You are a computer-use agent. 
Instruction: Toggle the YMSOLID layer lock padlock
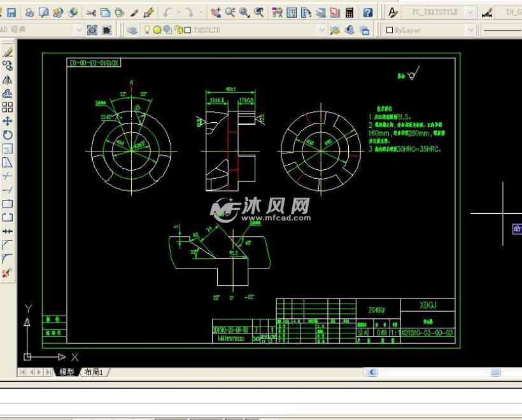tap(179, 30)
